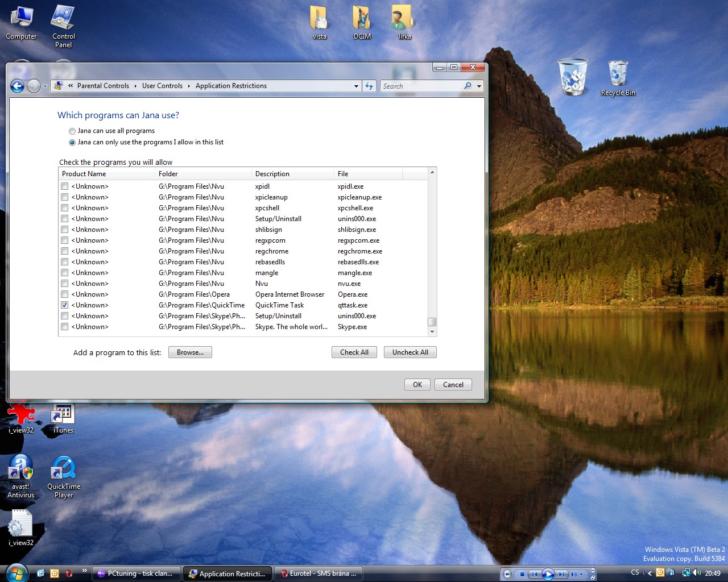The image size is (728, 582).
Task: Click the Check All button
Action: point(354,352)
